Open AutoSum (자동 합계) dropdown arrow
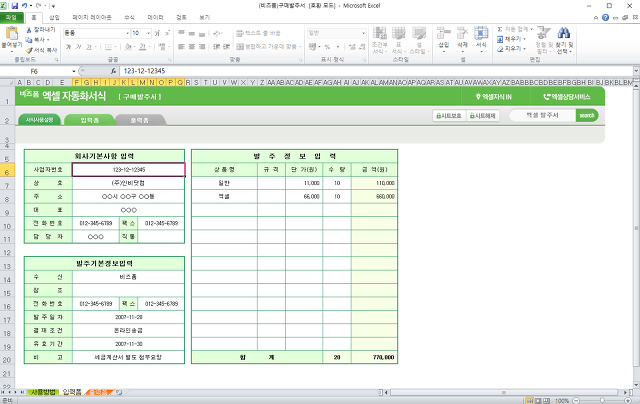Image resolution: width=640 pixels, height=404 pixels. point(531,29)
